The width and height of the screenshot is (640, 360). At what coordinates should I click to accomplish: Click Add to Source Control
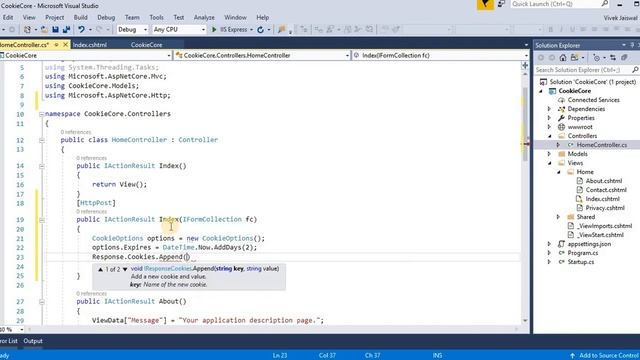point(609,356)
